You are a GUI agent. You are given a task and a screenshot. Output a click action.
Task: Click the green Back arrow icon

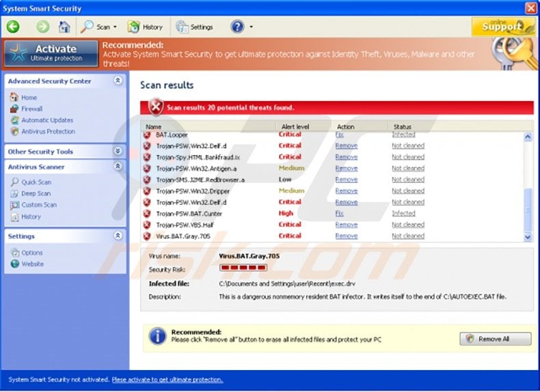(x=14, y=27)
